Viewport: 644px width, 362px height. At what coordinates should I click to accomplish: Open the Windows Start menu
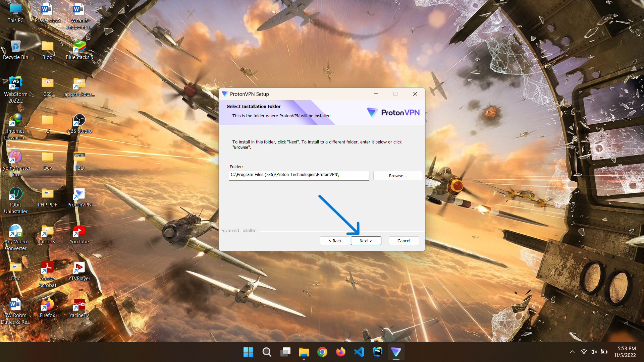coord(248,352)
